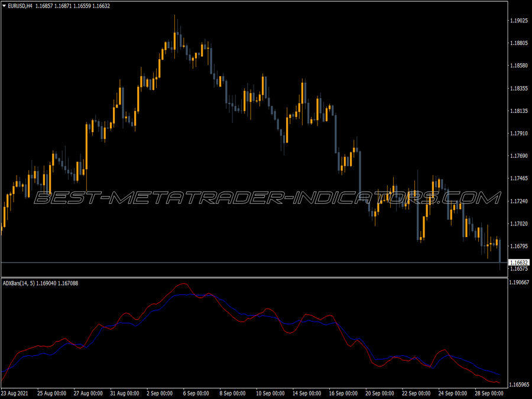
Task: Select the red ADX line at its peak
Action: pos(184,284)
